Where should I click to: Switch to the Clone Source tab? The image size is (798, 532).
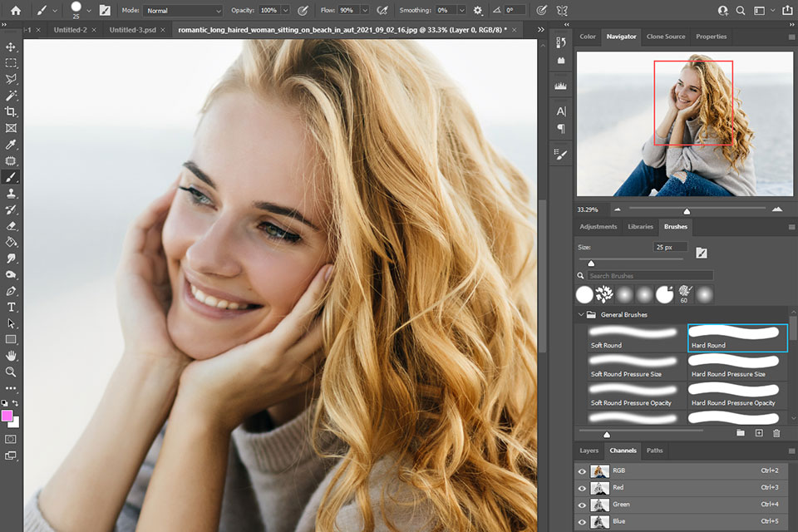[666, 37]
